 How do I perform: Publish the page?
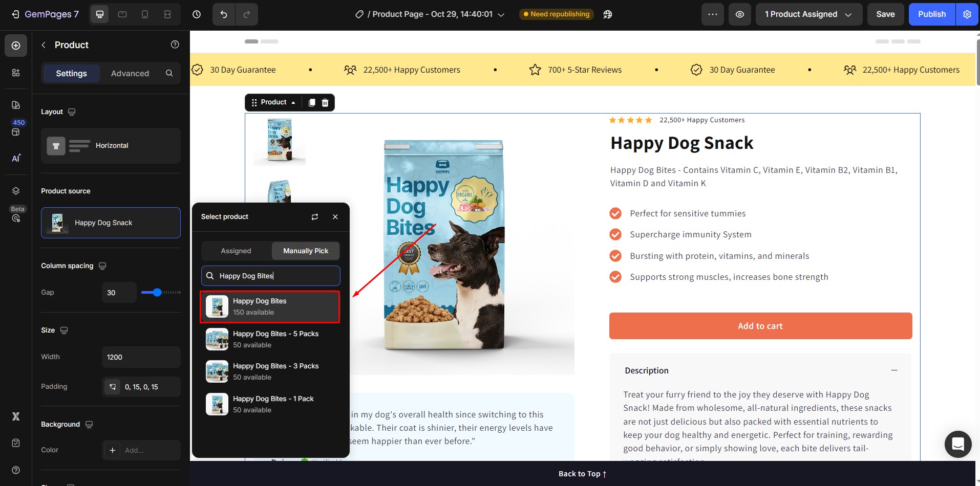pos(931,14)
